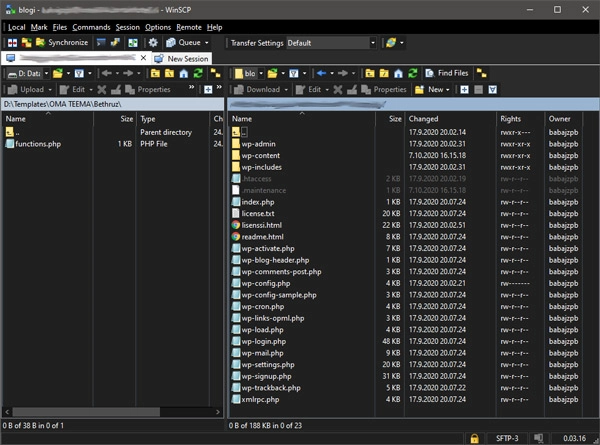The width and height of the screenshot is (600, 445).
Task: Click the remote Home directory icon
Action: point(398,73)
